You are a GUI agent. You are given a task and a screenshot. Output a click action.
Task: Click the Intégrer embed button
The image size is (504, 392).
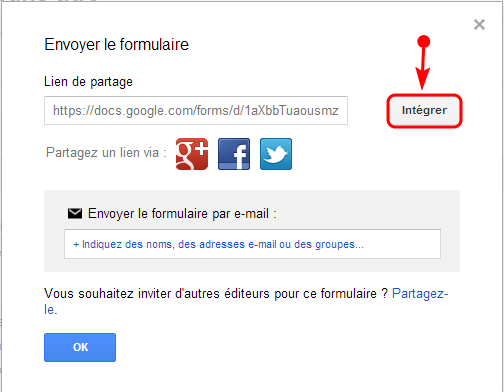point(424,111)
